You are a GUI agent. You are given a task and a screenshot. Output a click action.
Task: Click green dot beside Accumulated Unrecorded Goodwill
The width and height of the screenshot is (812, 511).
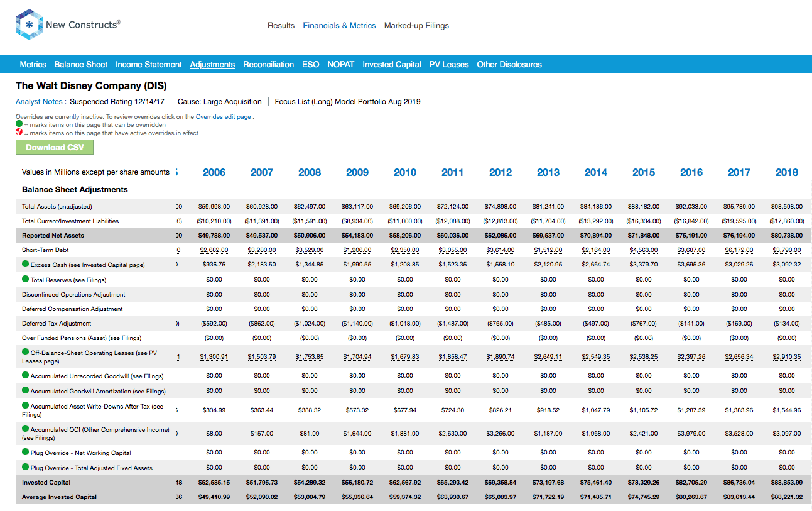[25, 375]
